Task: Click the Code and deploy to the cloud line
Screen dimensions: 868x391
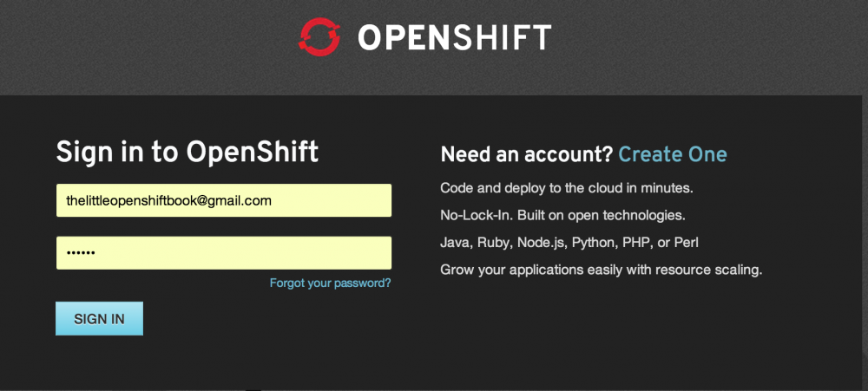Action: [x=566, y=187]
